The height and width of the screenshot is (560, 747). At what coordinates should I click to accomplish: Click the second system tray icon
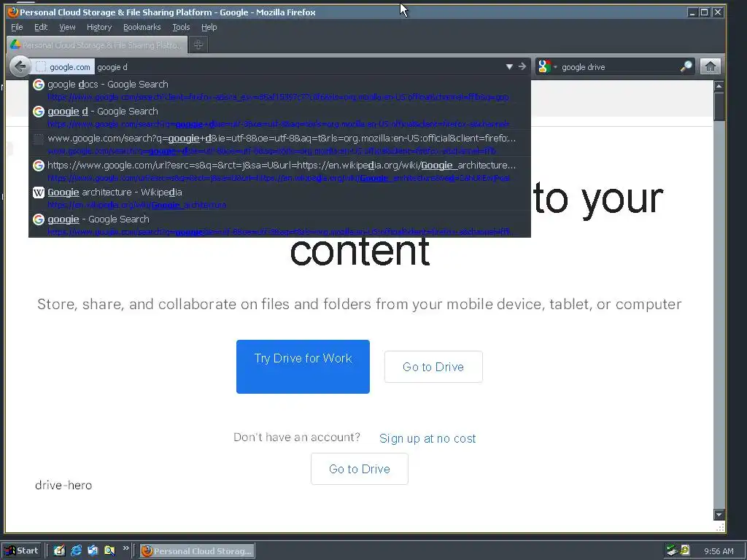[x=684, y=550]
